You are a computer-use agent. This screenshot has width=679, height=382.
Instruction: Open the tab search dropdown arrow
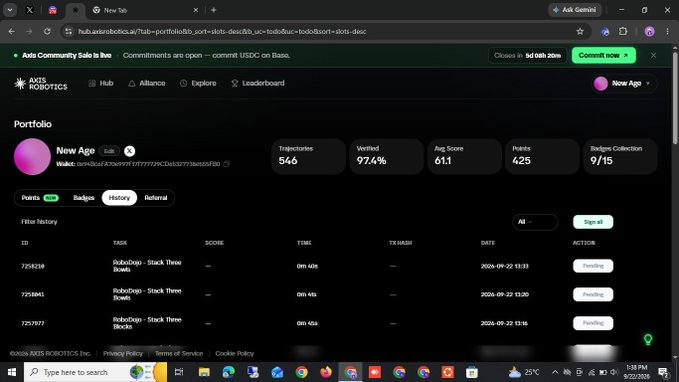tap(10, 10)
